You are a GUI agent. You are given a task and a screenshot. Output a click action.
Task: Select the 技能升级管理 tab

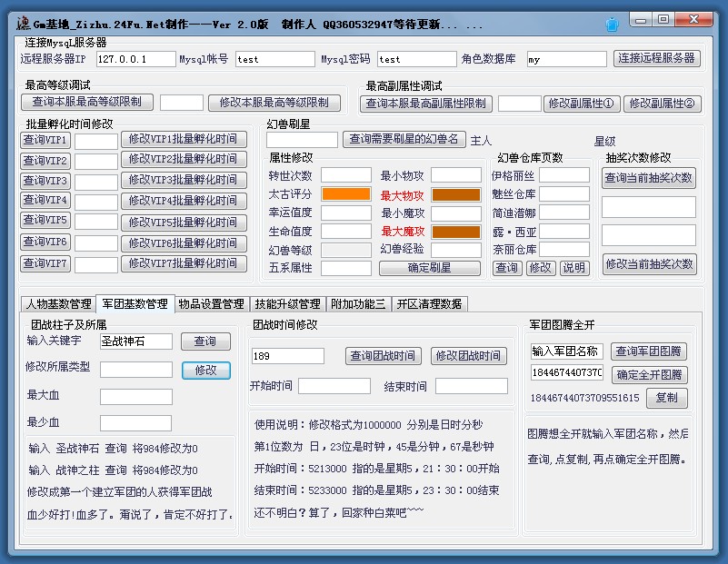pyautogui.click(x=287, y=303)
